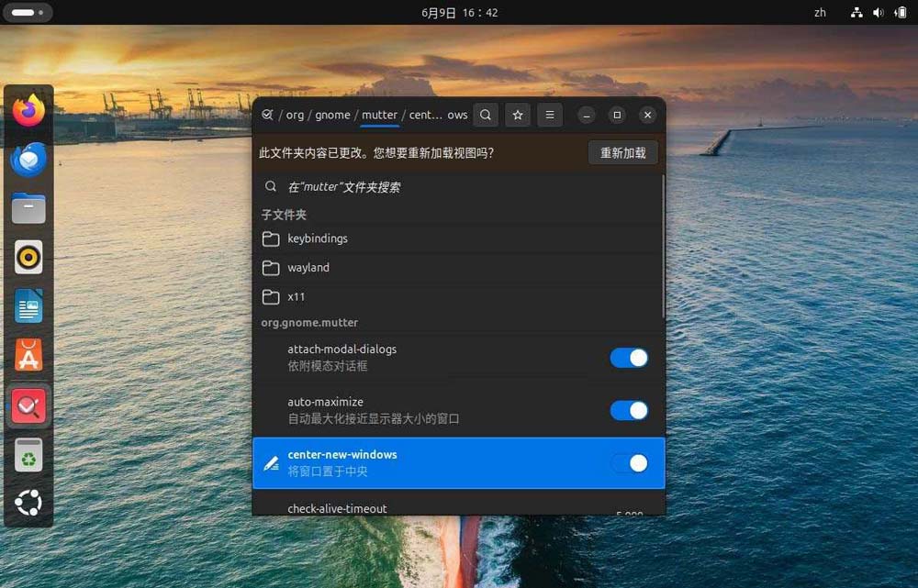The width and height of the screenshot is (918, 588).
Task: Open Thunderbird from the dock
Action: click(28, 159)
